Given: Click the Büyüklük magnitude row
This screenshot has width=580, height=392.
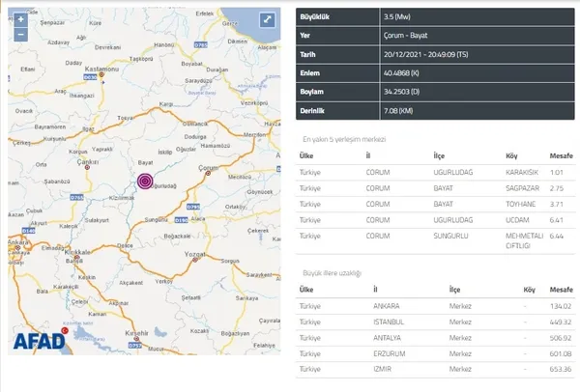Looking at the screenshot, I should (436, 16).
